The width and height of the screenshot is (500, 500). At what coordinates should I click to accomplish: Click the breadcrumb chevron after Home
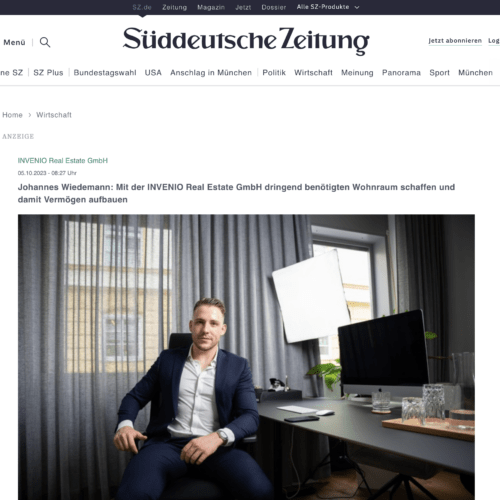point(30,115)
